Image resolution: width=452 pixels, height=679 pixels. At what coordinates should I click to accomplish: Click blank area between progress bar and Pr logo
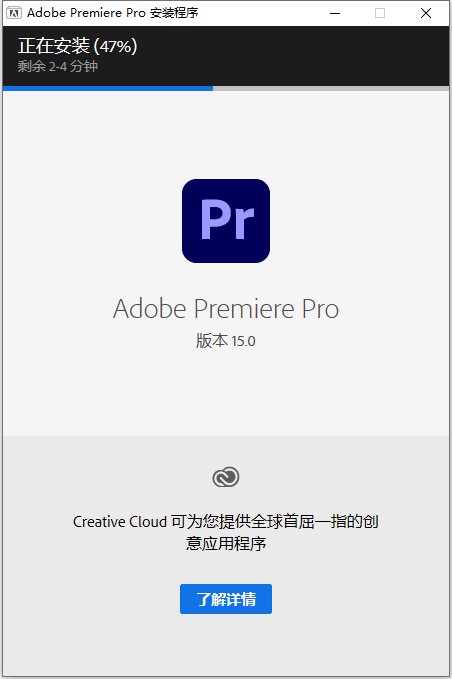pos(226,134)
